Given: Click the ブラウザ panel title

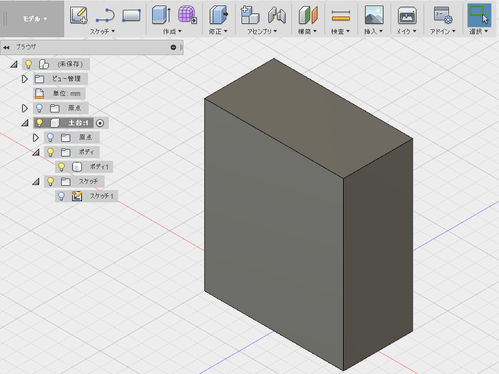Looking at the screenshot, I should point(26,47).
